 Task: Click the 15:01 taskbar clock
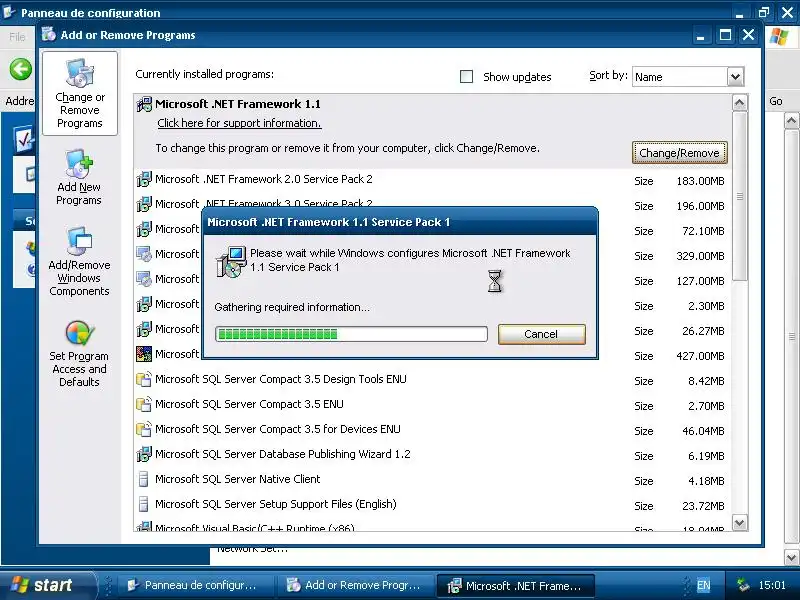[x=772, y=585]
